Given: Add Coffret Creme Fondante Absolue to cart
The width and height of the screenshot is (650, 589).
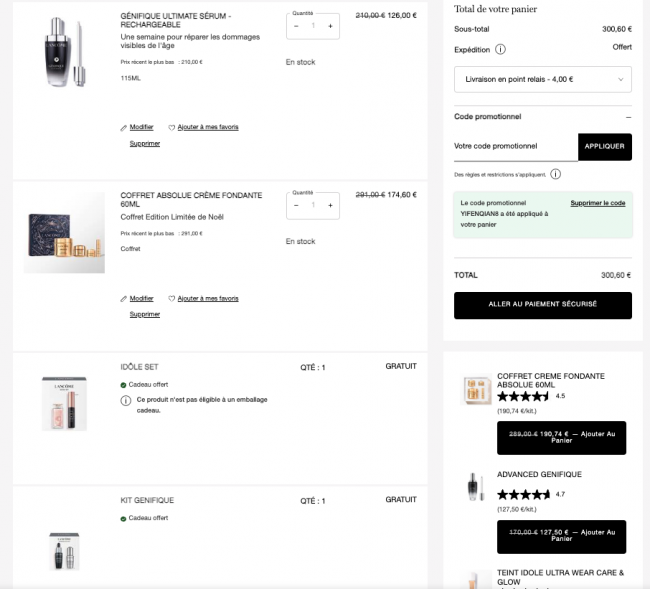Looking at the screenshot, I should click(x=562, y=438).
